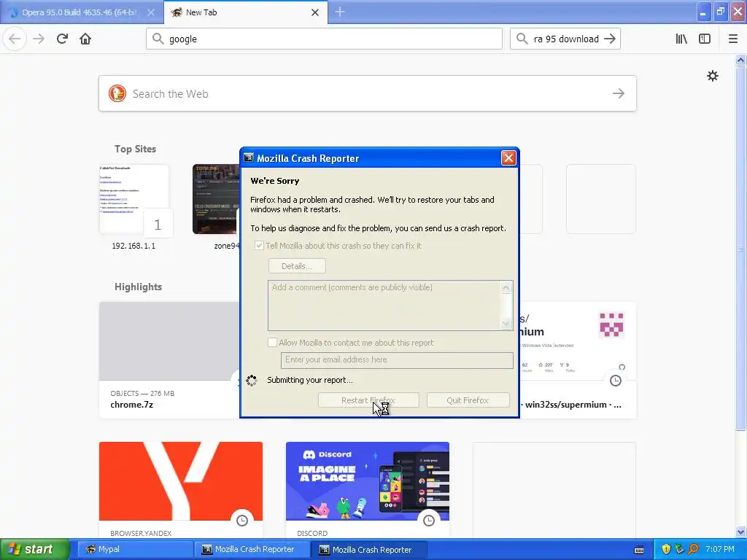Click the magnifier in the address bar
The width and height of the screenshot is (747, 560).
click(158, 39)
